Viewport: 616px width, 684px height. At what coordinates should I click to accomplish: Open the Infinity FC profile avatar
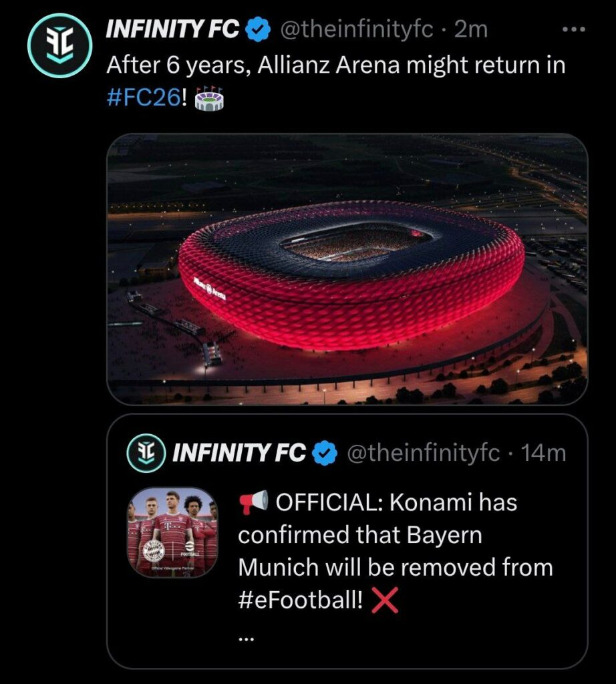click(59, 45)
